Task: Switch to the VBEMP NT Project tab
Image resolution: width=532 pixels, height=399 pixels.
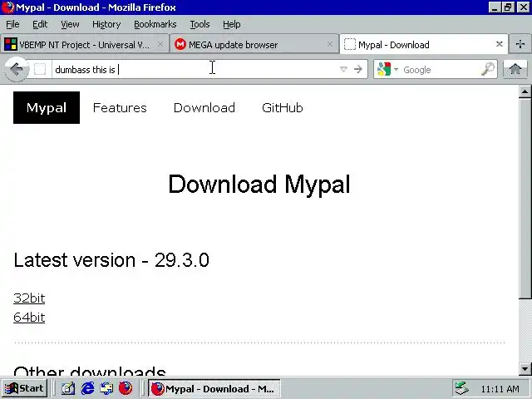Action: click(84, 44)
